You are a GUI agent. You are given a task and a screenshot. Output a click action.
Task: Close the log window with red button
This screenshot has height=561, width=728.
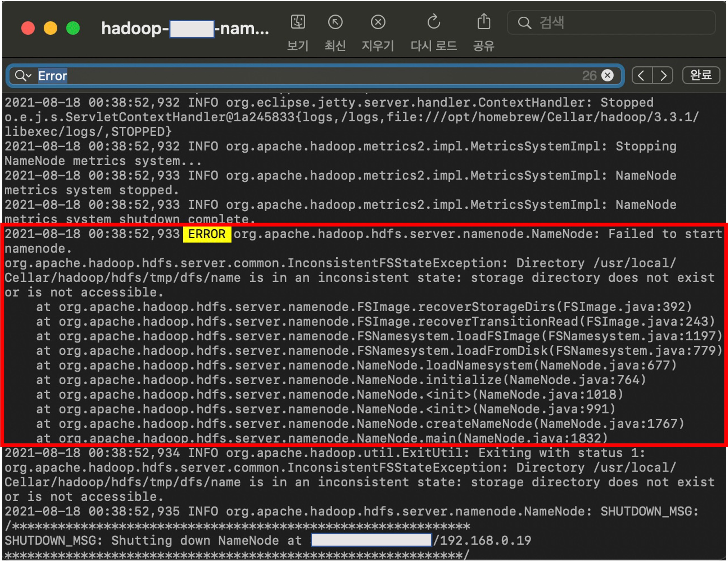click(x=28, y=28)
